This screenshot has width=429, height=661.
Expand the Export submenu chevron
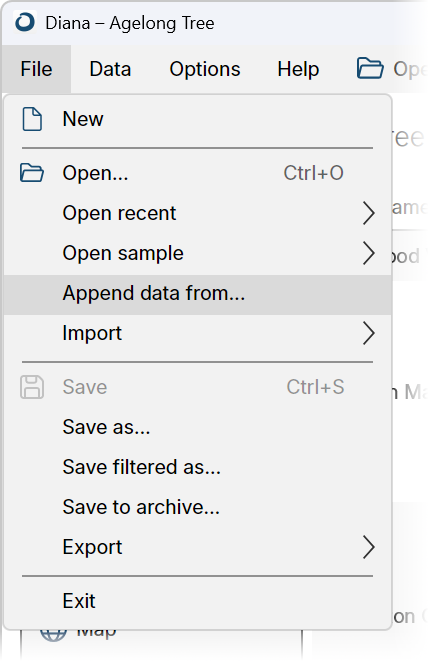369,547
